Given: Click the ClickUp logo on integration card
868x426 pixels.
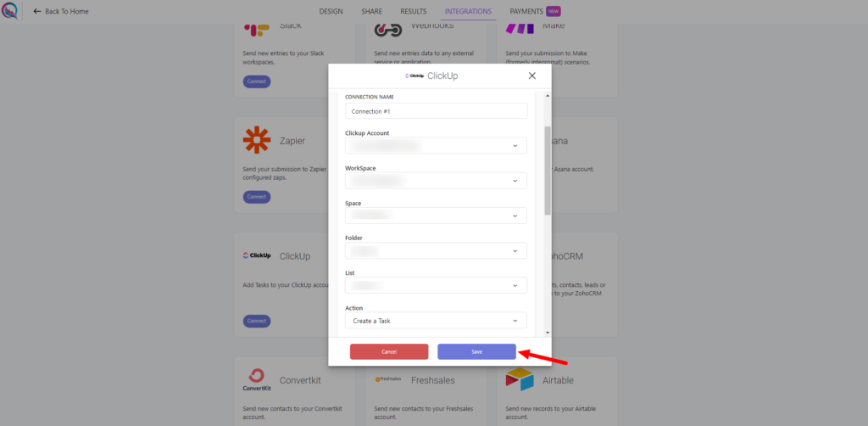Looking at the screenshot, I should [x=257, y=256].
